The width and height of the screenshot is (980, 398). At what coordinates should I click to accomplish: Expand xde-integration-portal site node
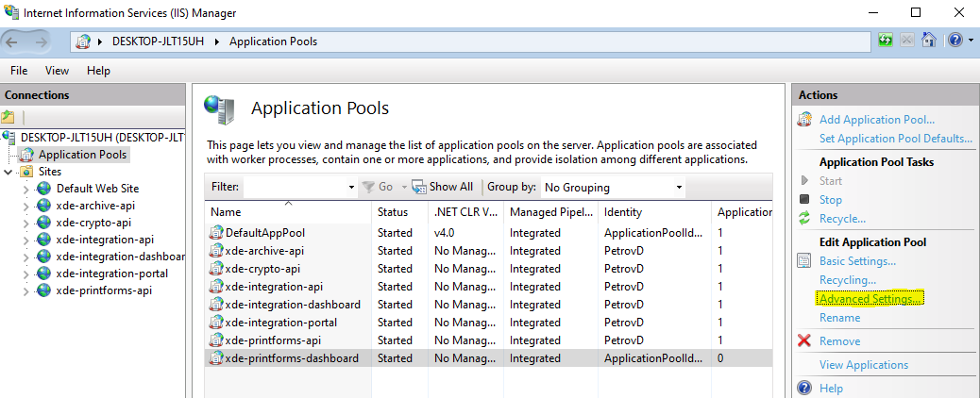pos(25,274)
